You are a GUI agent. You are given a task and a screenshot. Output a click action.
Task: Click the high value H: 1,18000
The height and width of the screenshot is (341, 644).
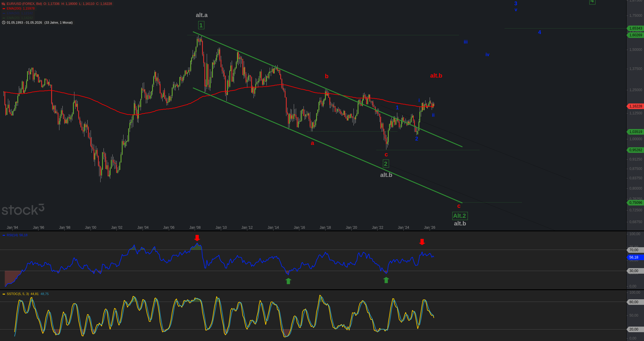pyautogui.click(x=69, y=4)
